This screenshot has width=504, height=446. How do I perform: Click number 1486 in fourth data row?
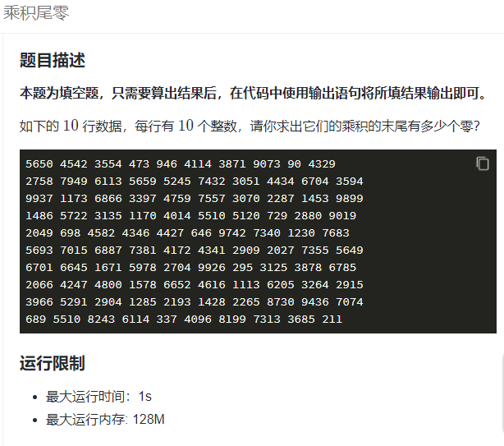tap(39, 216)
